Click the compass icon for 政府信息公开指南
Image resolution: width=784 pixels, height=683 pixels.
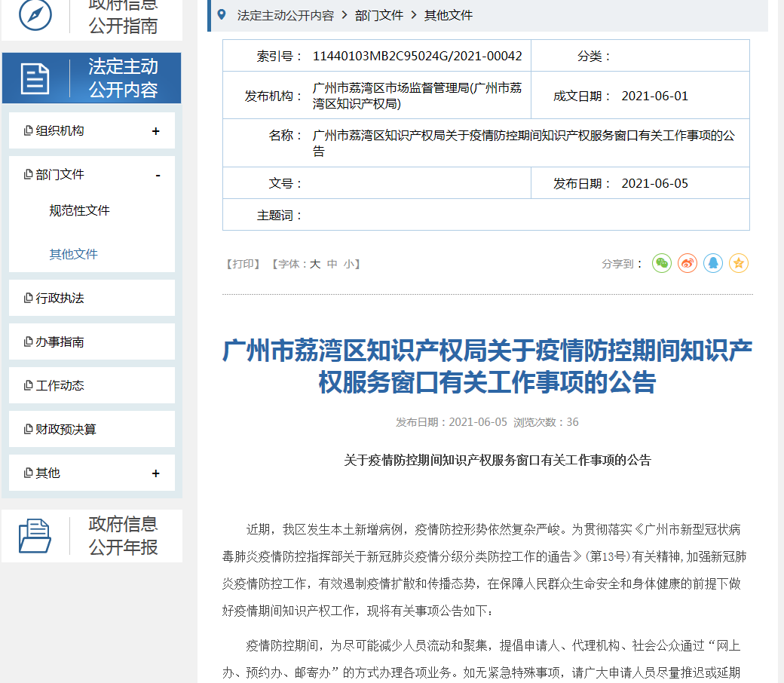[x=35, y=15]
